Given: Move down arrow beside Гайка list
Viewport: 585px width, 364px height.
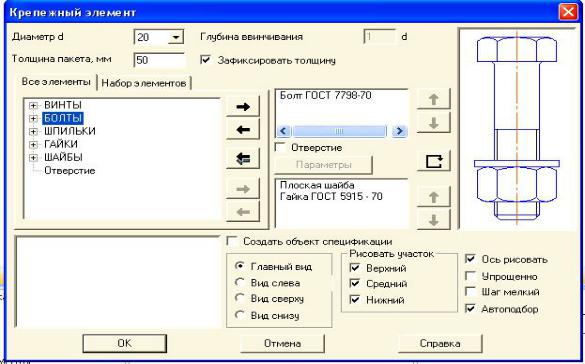Looking at the screenshot, I should pos(434,220).
